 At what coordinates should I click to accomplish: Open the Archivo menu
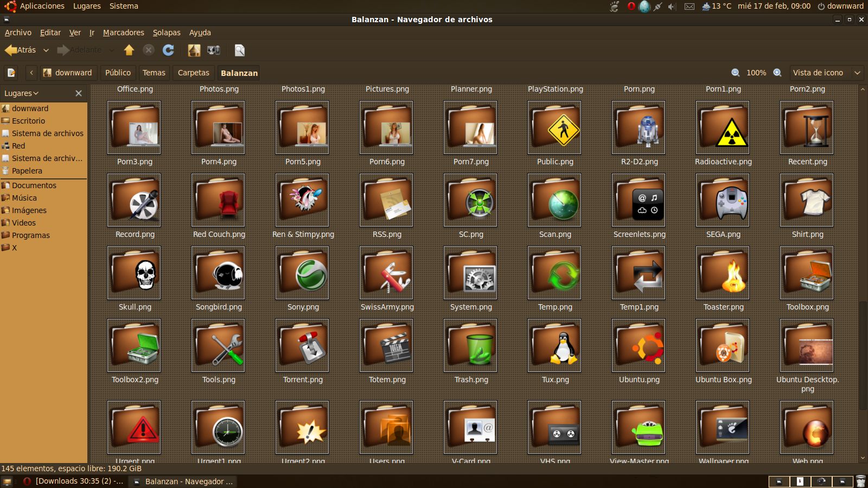tap(18, 33)
